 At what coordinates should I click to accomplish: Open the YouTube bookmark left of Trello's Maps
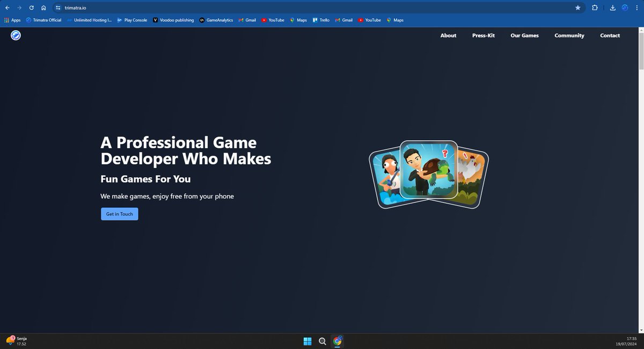coord(273,20)
